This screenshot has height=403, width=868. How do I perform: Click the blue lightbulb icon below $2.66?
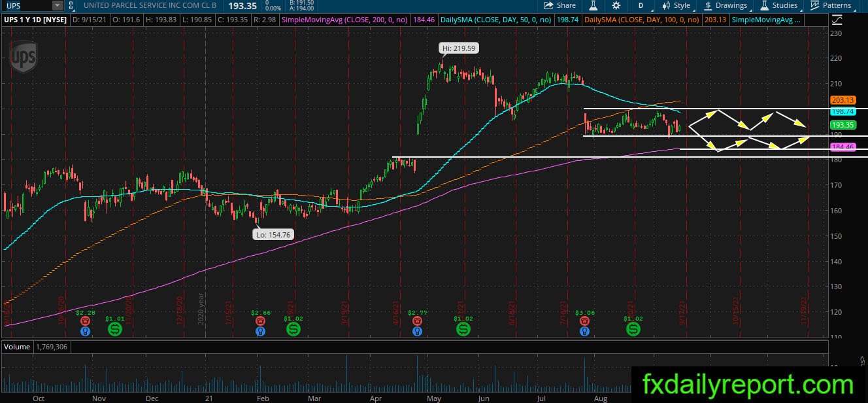[x=260, y=331]
